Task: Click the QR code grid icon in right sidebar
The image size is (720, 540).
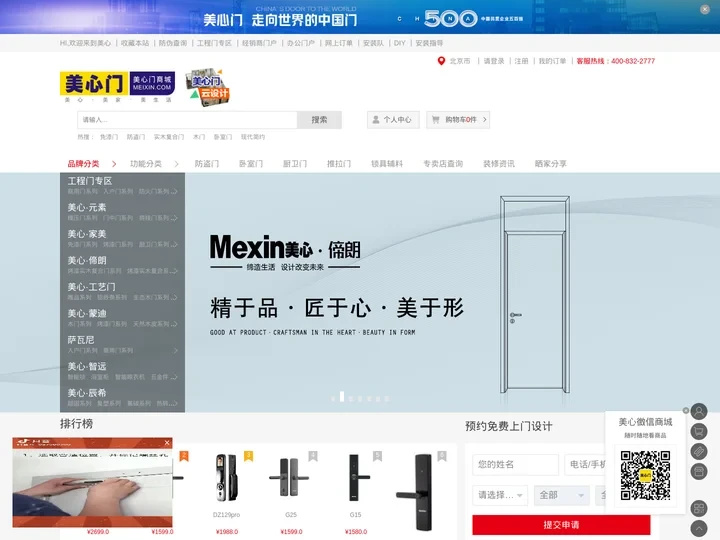Action: (699, 508)
